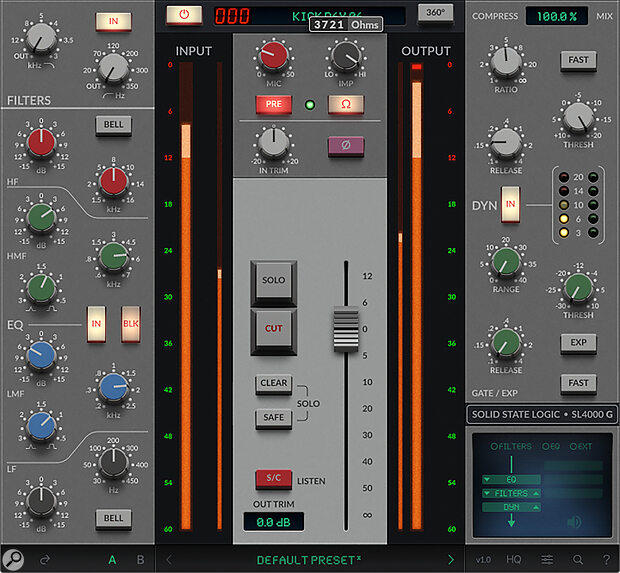Switch to preset slot A
The width and height of the screenshot is (620, 573).
coord(112,560)
